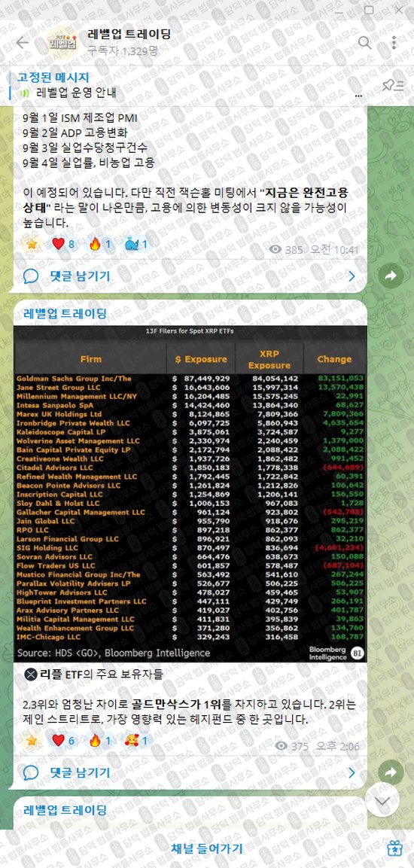
Task: Jump to latest with down-arrow button
Action: (382, 800)
